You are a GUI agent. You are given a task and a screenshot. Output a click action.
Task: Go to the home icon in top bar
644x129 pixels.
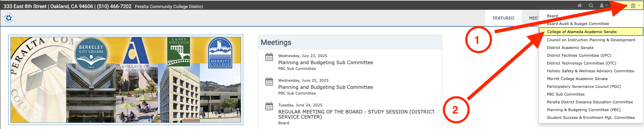(x=579, y=5)
